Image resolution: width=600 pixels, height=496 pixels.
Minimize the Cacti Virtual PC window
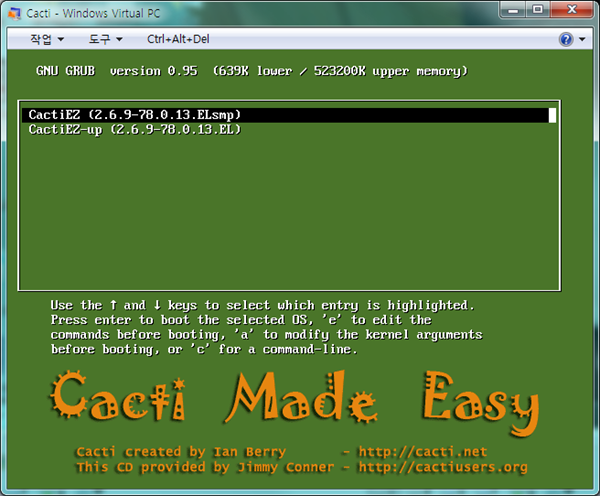(513, 9)
